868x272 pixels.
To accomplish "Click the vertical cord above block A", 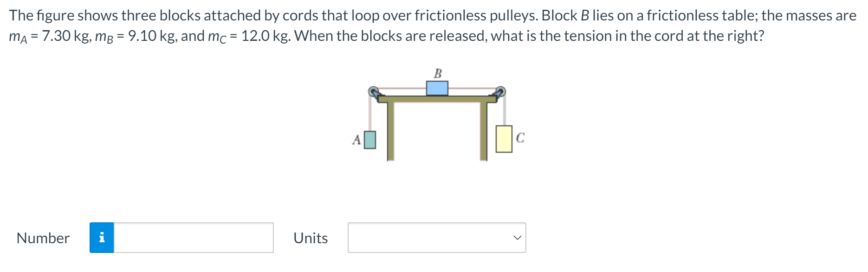I will pyautogui.click(x=370, y=114).
